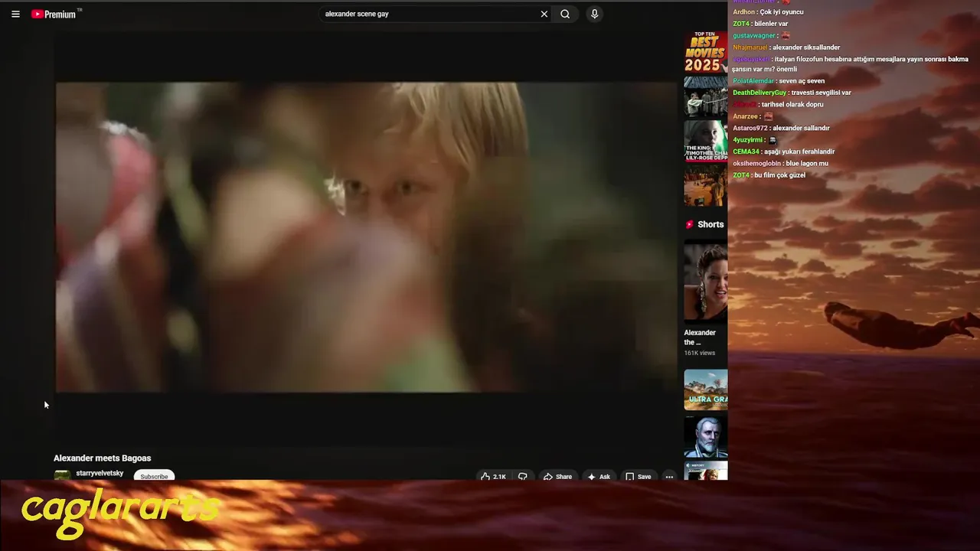
Task: Open the starryvelvetsky channel avatar
Action: pyautogui.click(x=62, y=475)
